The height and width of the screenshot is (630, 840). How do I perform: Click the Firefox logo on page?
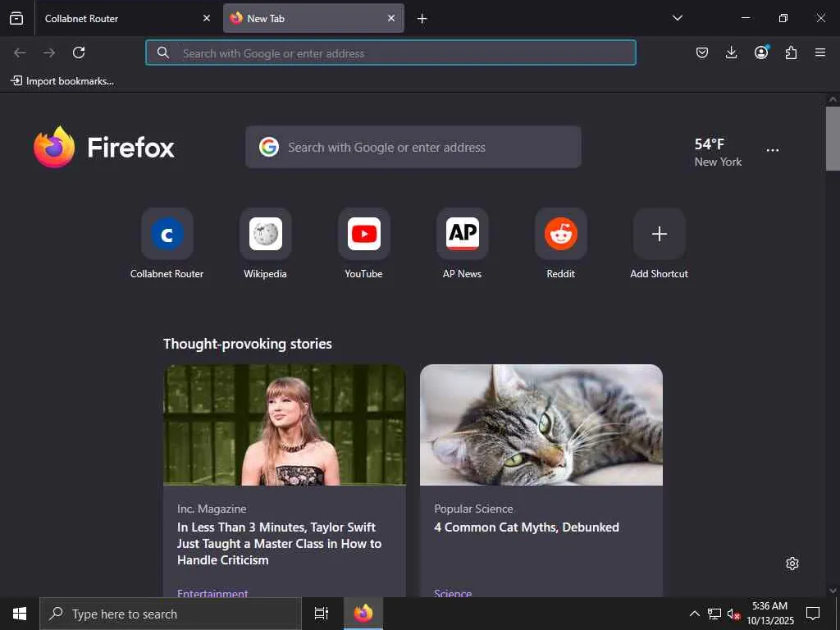click(x=104, y=147)
